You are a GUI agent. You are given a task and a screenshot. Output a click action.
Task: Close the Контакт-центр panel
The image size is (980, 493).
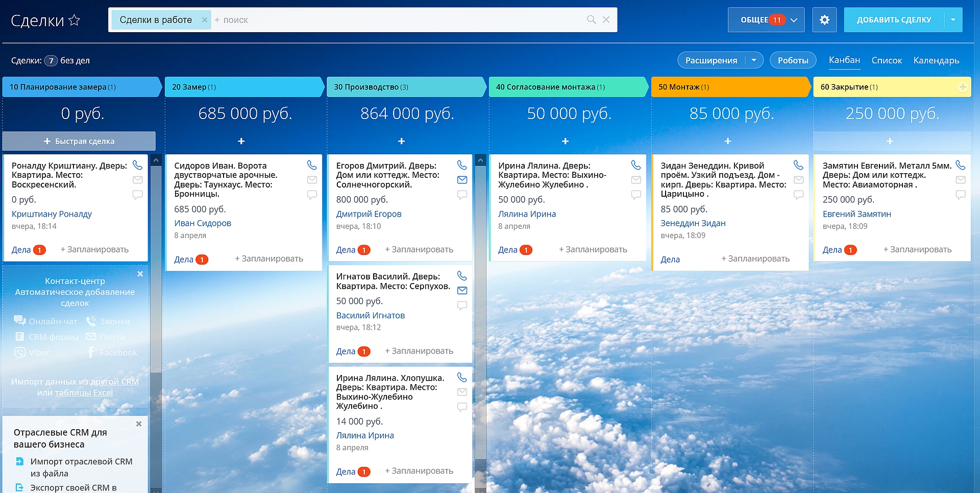tap(140, 274)
